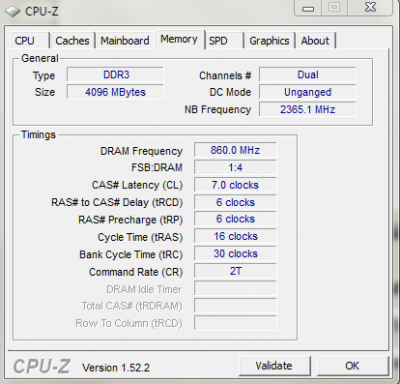Click the DRAM Frequency label
Viewport: 400px width, 384px height.
tap(141, 151)
